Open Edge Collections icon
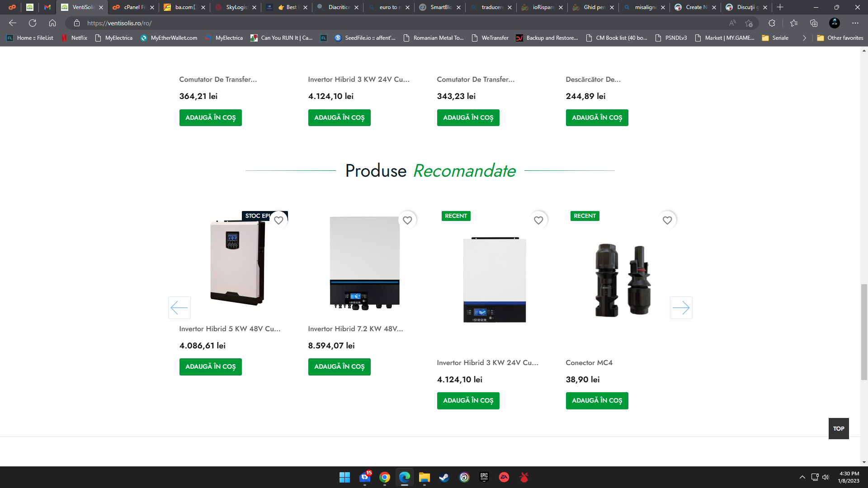The image size is (868, 488). [814, 23]
